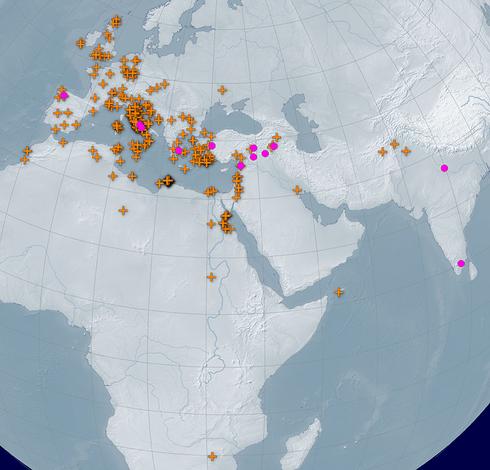Image resolution: width=490 pixels, height=470 pixels.
Task: Select the black-highlighted cross on the Libyan coast
Action: click(168, 180)
